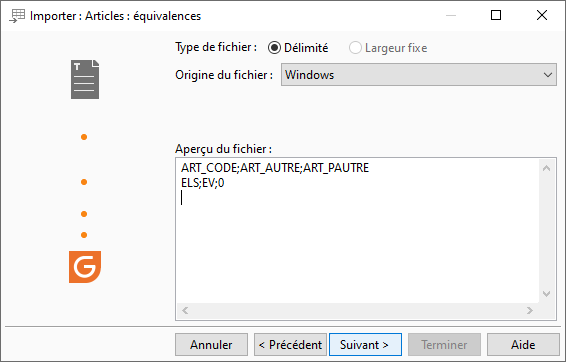
Task: Click the text file document icon
Action: click(x=85, y=79)
